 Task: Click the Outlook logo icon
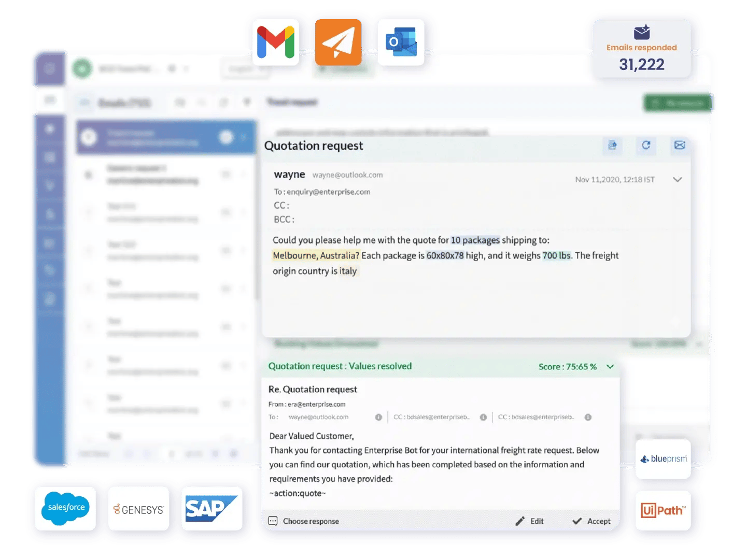[401, 42]
